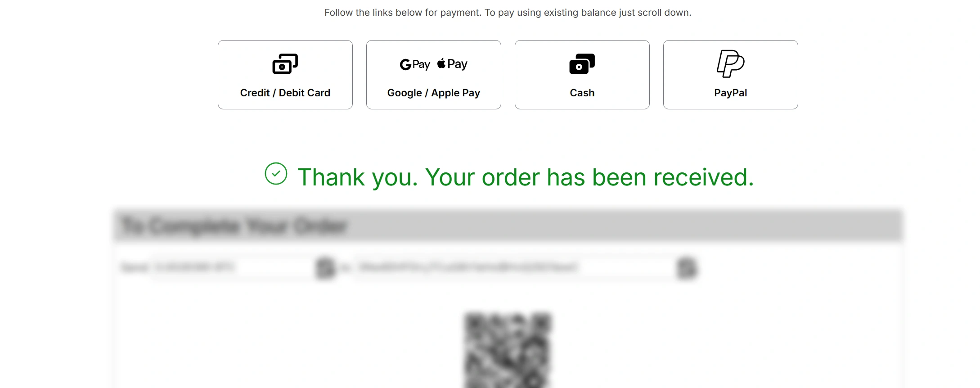Click the PayPal logo icon
The width and height of the screenshot is (980, 388).
(x=730, y=63)
